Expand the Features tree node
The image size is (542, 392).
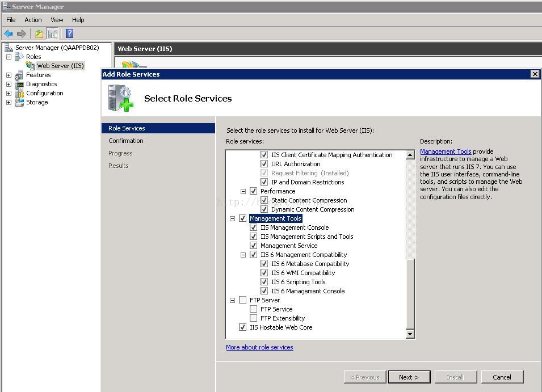(9, 75)
